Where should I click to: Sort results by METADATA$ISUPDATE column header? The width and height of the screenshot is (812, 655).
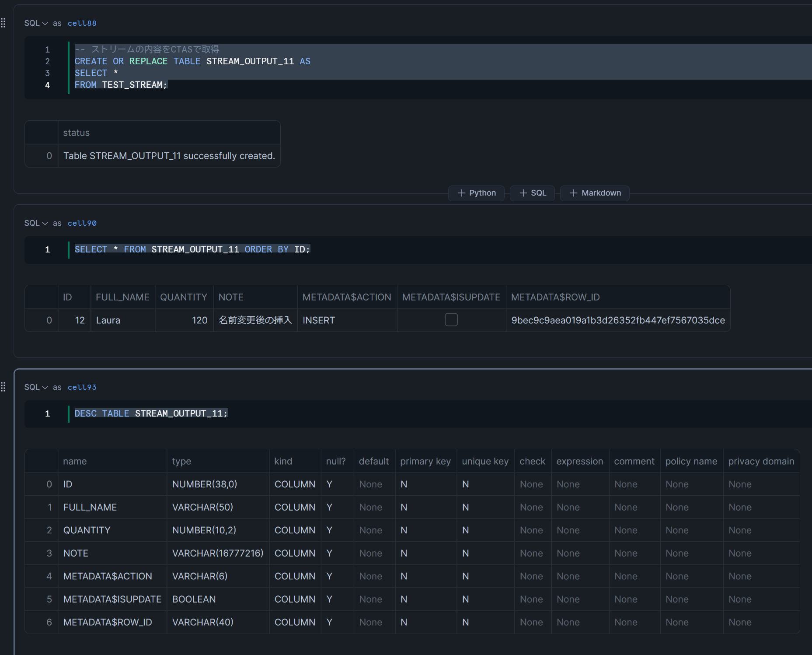pos(451,297)
